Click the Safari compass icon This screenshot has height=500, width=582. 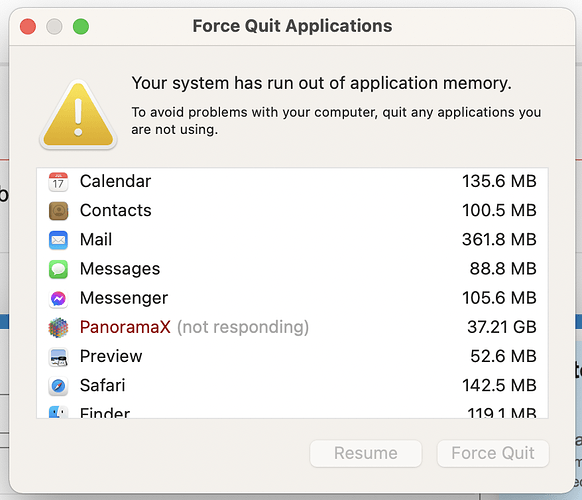click(x=58, y=386)
